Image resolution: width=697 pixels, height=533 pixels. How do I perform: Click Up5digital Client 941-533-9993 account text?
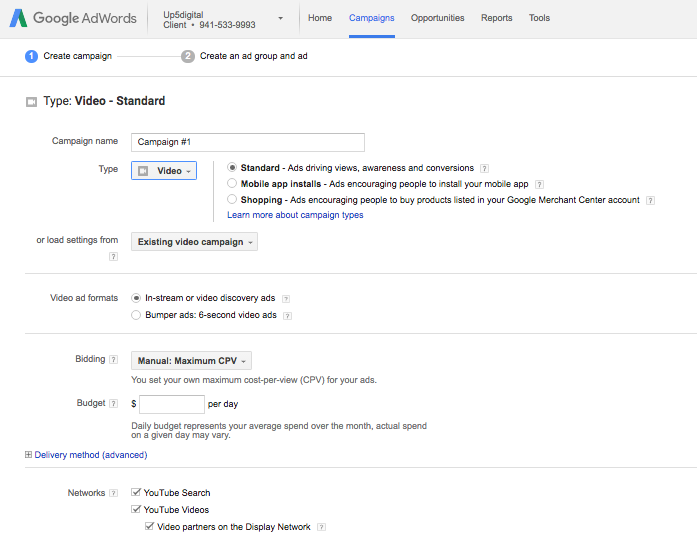[209, 20]
